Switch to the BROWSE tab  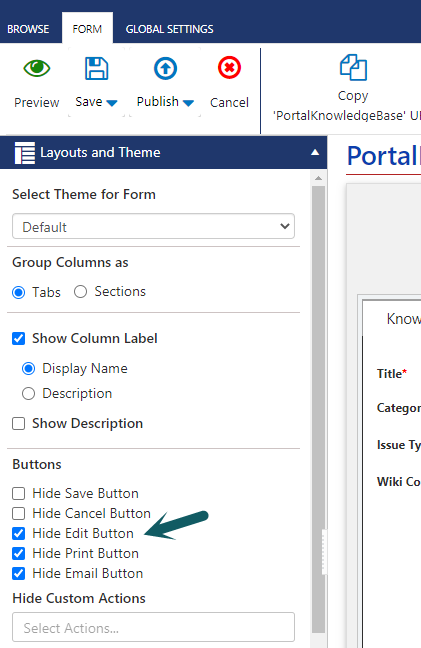click(28, 29)
